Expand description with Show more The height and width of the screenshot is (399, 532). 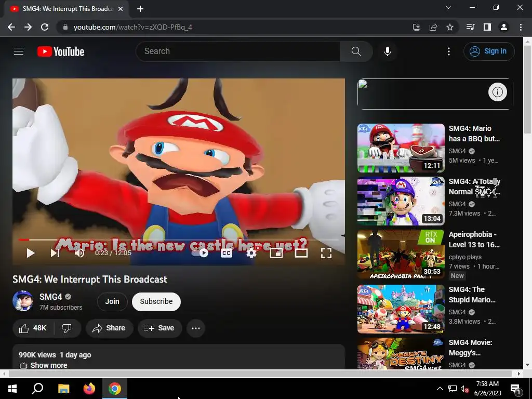coord(49,365)
